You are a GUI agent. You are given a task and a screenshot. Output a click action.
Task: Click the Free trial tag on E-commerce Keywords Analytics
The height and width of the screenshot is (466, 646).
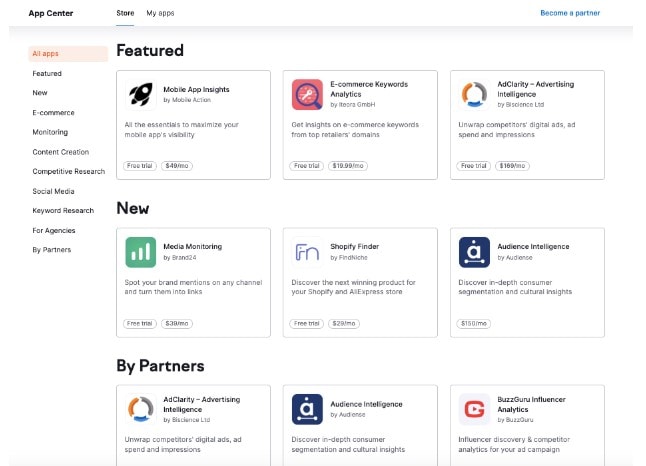(x=307, y=166)
